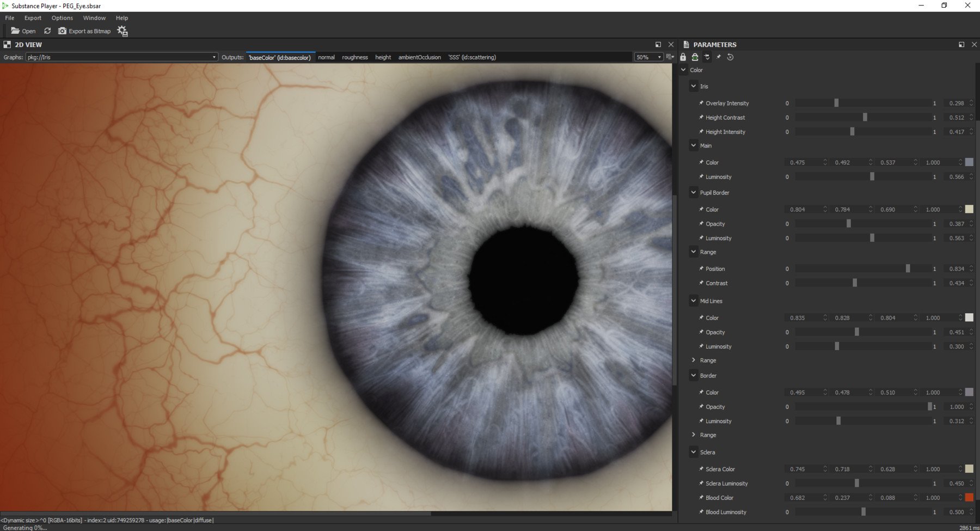This screenshot has width=980, height=531.
Task: Open the Options menu
Action: tap(62, 18)
